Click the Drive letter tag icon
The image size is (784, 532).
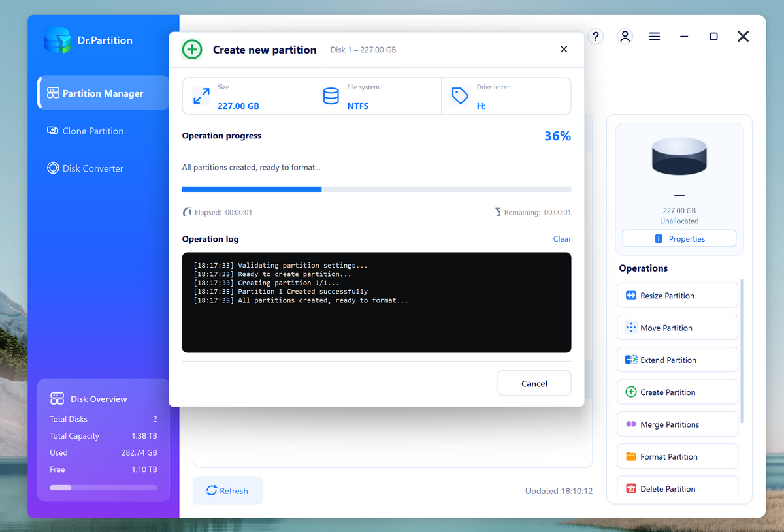pos(461,96)
